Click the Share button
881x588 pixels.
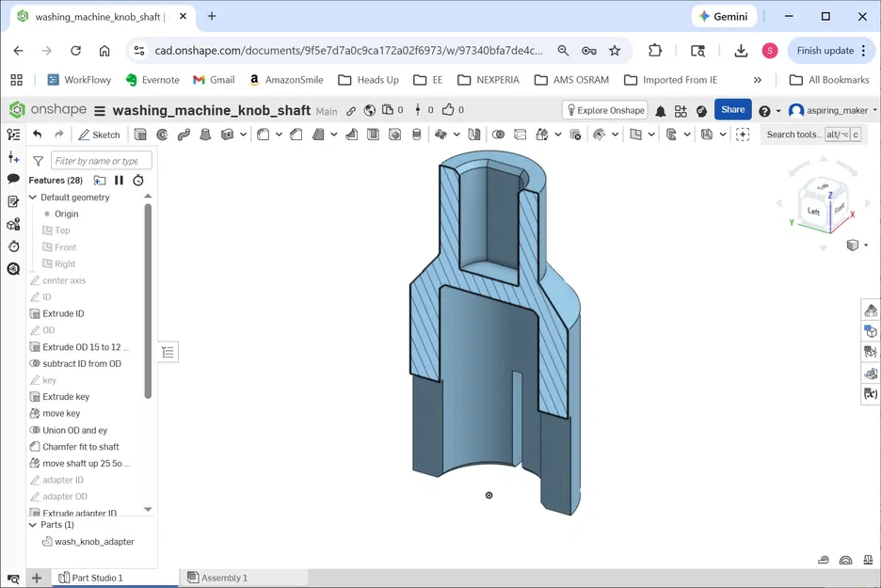coord(733,109)
